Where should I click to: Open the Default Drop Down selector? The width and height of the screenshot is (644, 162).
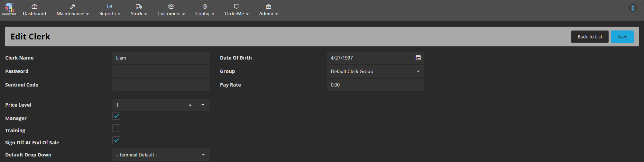[x=203, y=155]
